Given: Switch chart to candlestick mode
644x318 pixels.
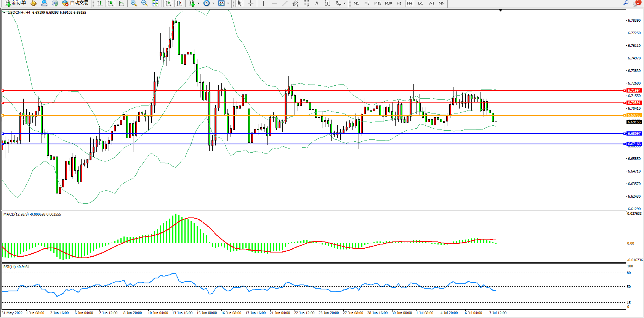Looking at the screenshot, I should click(111, 3).
